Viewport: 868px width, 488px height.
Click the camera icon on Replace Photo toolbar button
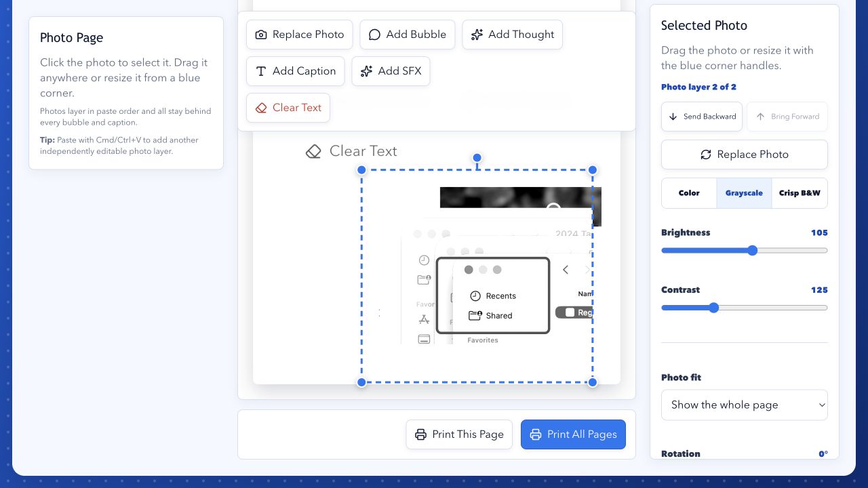[x=261, y=35]
